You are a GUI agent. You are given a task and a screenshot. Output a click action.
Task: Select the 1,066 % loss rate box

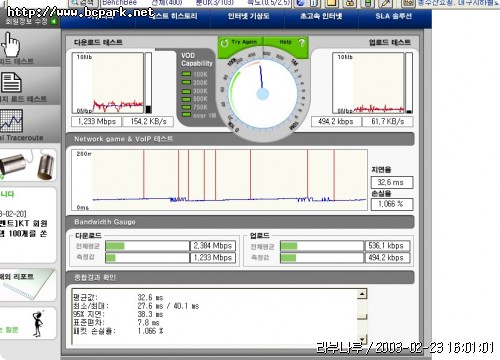392,204
